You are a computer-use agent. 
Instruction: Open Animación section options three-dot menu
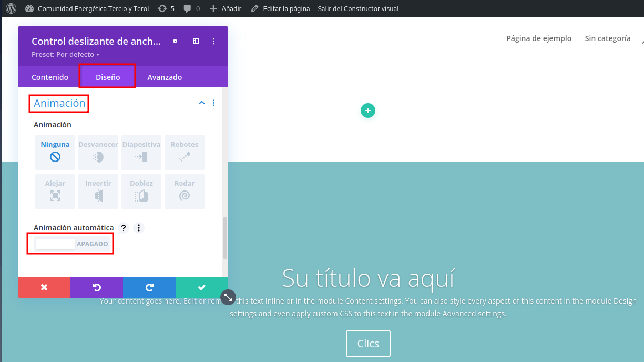213,103
